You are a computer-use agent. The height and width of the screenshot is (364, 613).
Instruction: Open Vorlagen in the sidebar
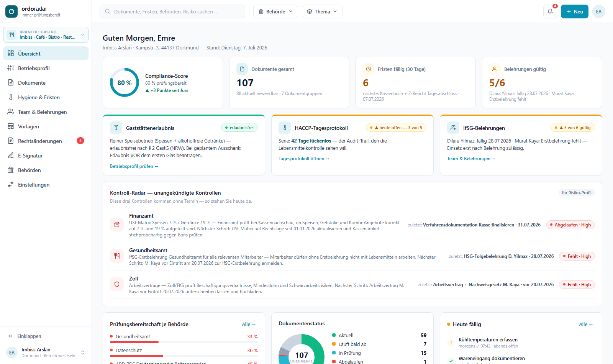46,126
